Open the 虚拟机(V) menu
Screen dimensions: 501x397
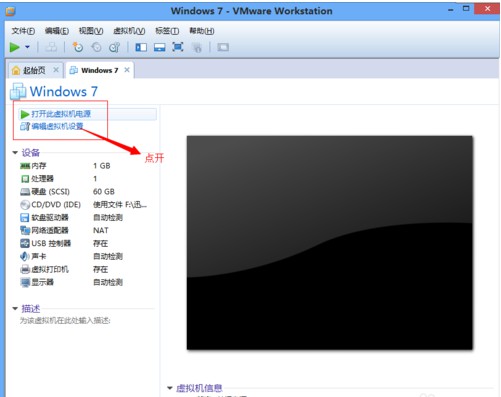(x=129, y=31)
